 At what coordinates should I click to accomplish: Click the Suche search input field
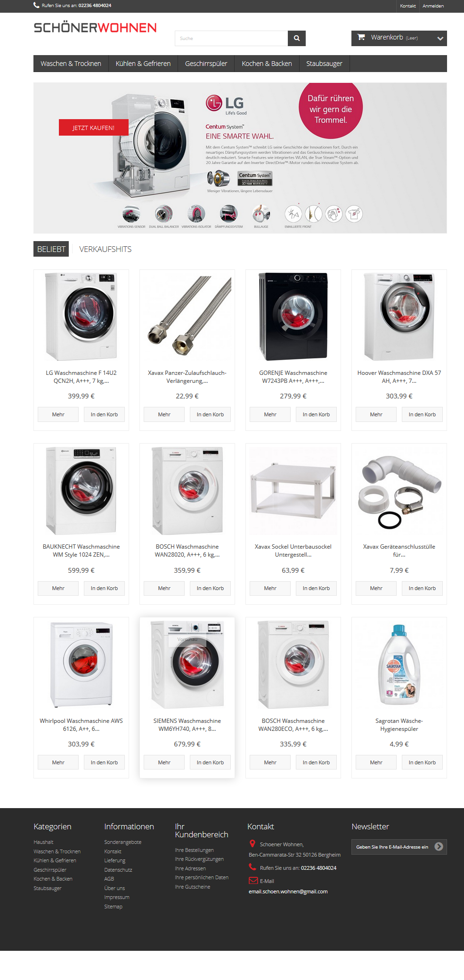(x=231, y=38)
